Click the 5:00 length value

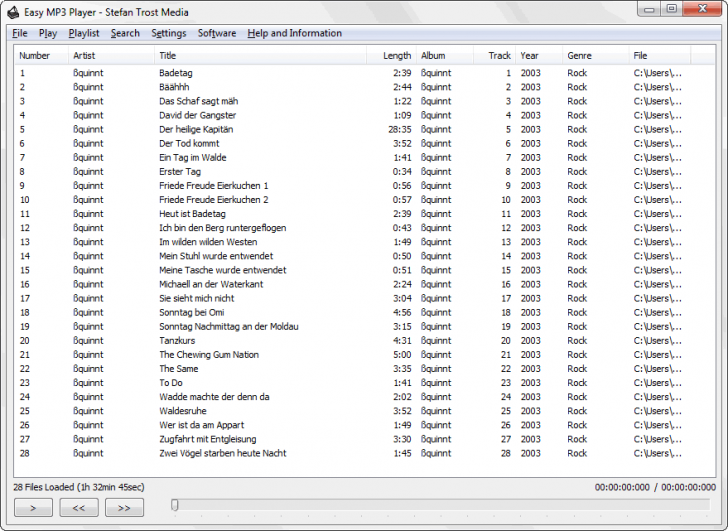(x=402, y=355)
